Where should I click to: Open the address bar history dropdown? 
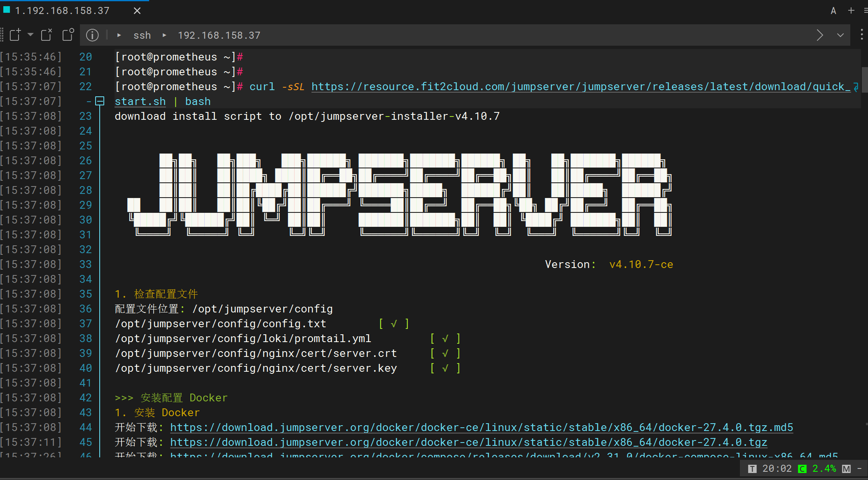840,35
